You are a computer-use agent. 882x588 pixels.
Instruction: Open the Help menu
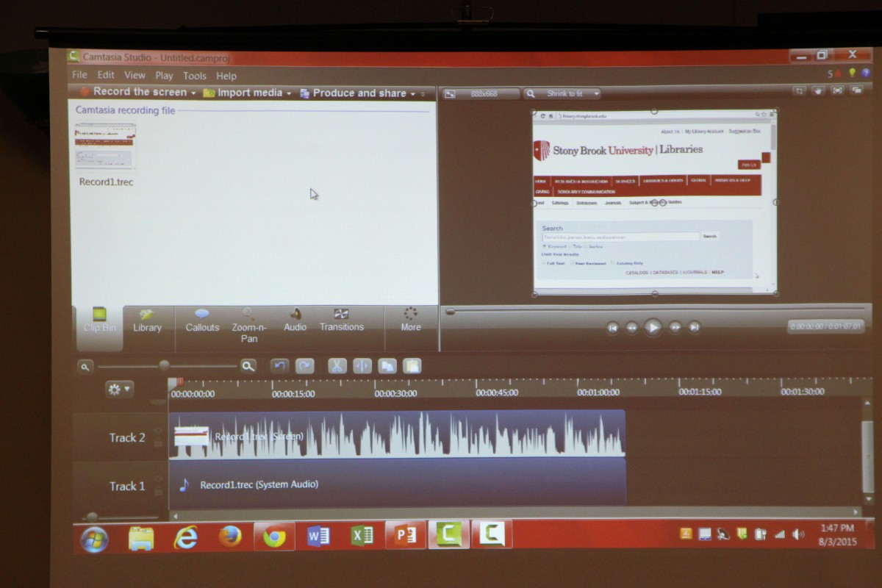click(226, 76)
